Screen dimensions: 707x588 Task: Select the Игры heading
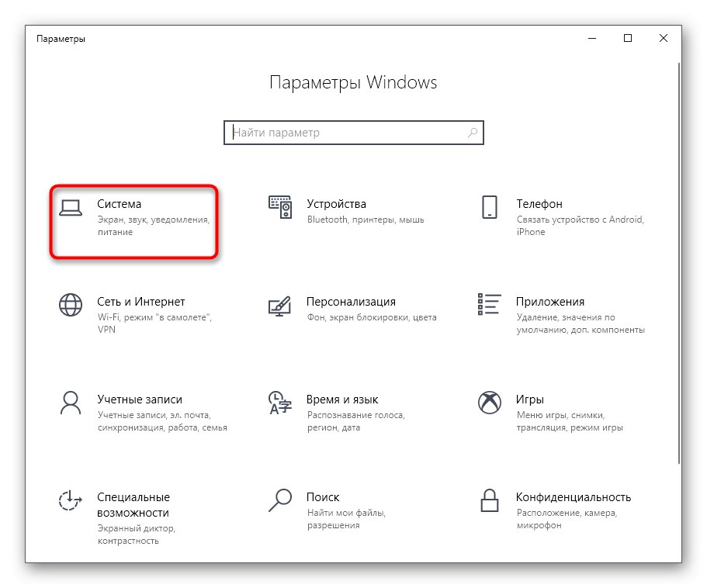530,399
